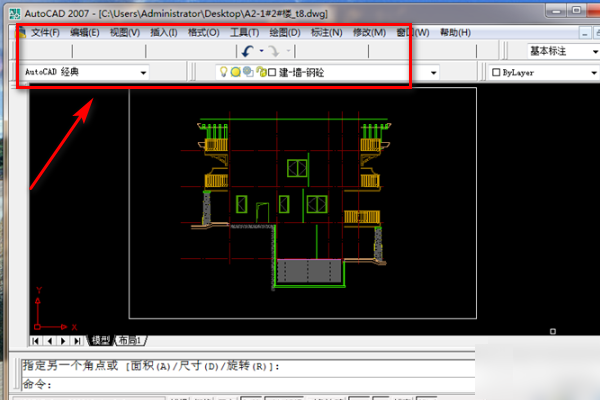Open the 帮助(H) menu
The width and height of the screenshot is (600, 400).
[x=455, y=33]
